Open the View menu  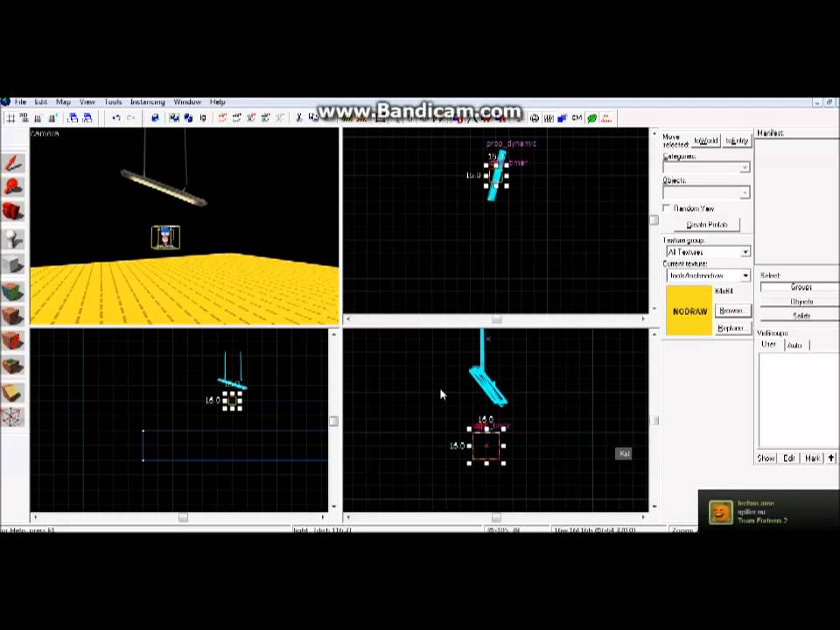(x=87, y=101)
